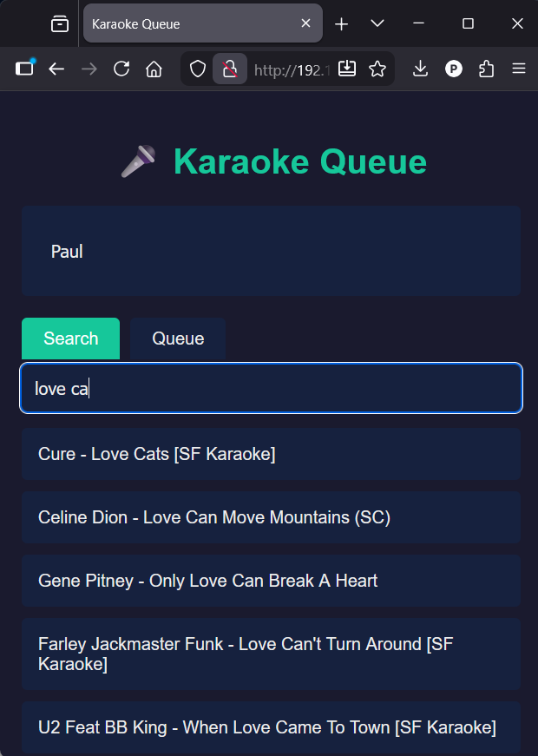The width and height of the screenshot is (538, 756).
Task: Switch to the Queue tab
Action: point(178,339)
